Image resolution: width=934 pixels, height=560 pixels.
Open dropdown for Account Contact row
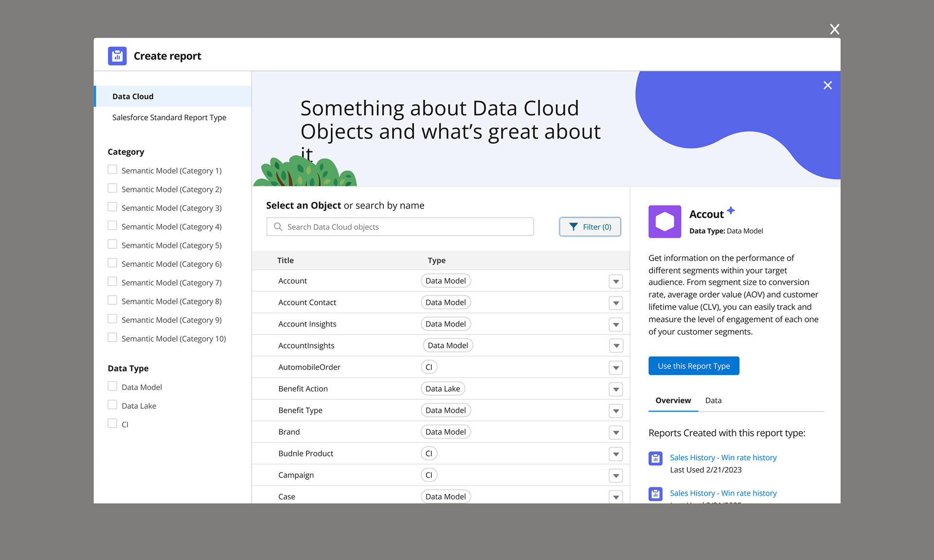click(616, 303)
